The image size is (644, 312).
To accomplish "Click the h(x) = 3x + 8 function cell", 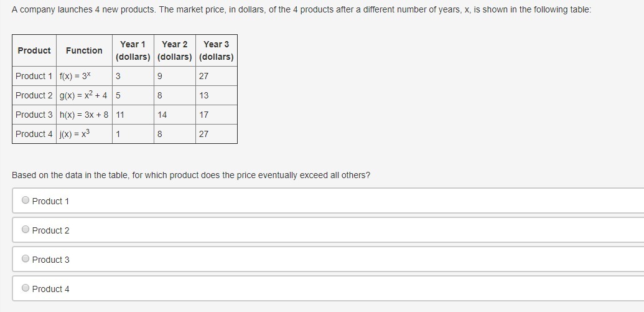I will click(84, 115).
